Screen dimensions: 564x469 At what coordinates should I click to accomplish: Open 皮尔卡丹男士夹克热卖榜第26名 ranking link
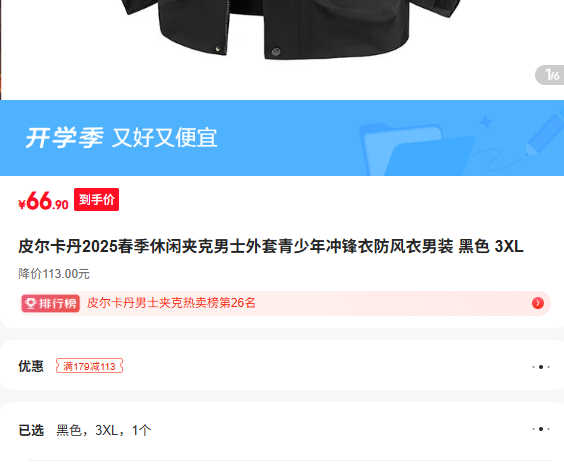point(171,303)
